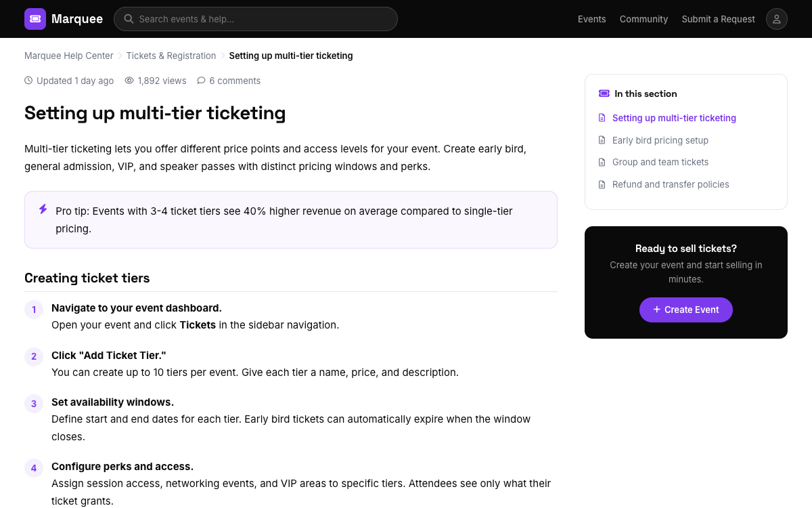The height and width of the screenshot is (508, 812).
Task: Navigate to Marquee Help Center breadcrumb
Action: pyautogui.click(x=69, y=56)
